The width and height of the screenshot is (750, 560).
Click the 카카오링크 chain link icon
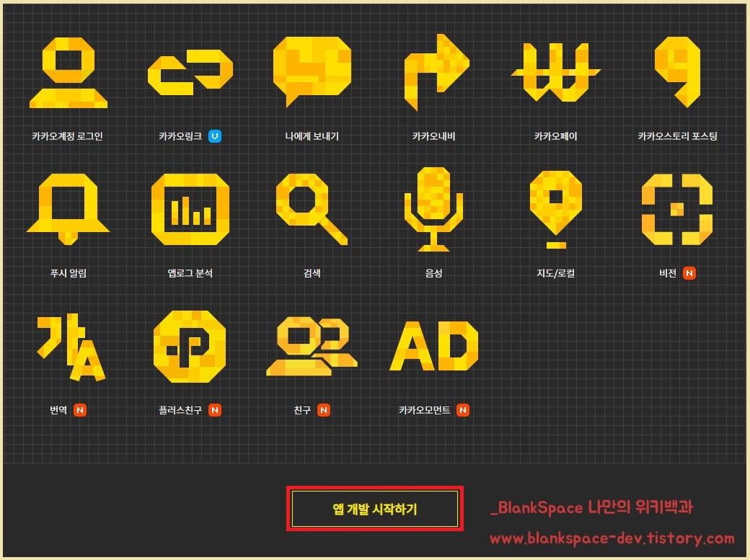(x=190, y=72)
